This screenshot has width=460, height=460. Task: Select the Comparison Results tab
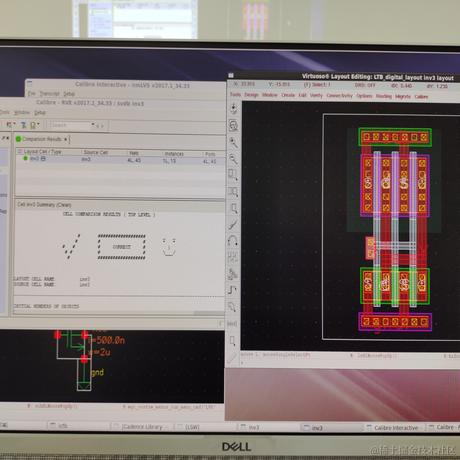tap(42, 139)
